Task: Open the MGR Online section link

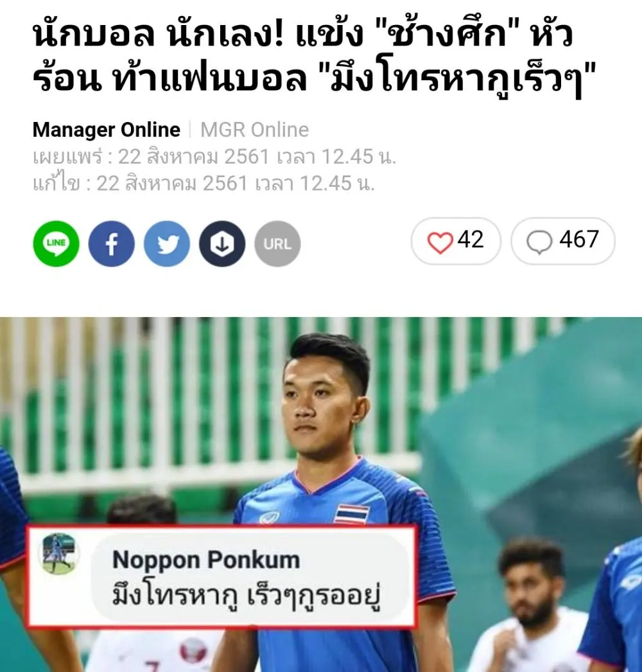Action: tap(255, 130)
